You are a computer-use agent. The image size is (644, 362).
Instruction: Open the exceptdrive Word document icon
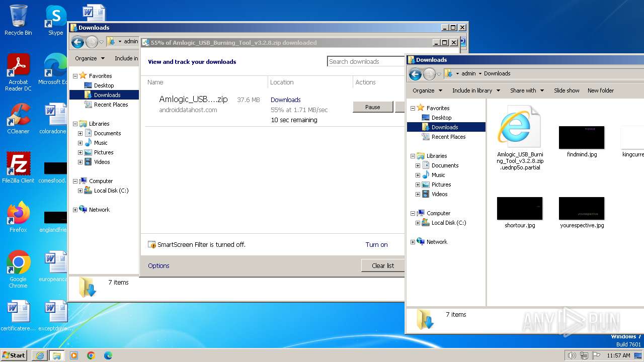point(55,316)
